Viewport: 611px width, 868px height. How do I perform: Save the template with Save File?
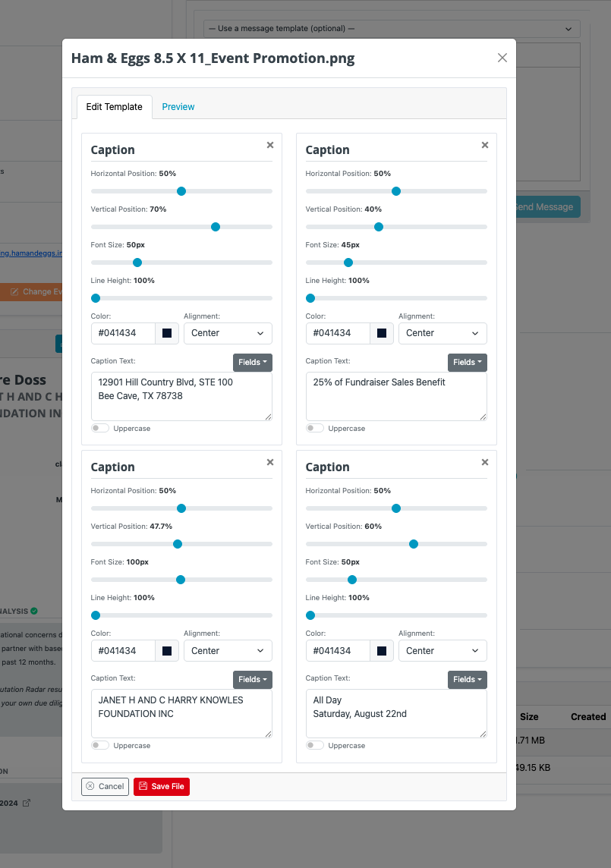pyautogui.click(x=161, y=787)
